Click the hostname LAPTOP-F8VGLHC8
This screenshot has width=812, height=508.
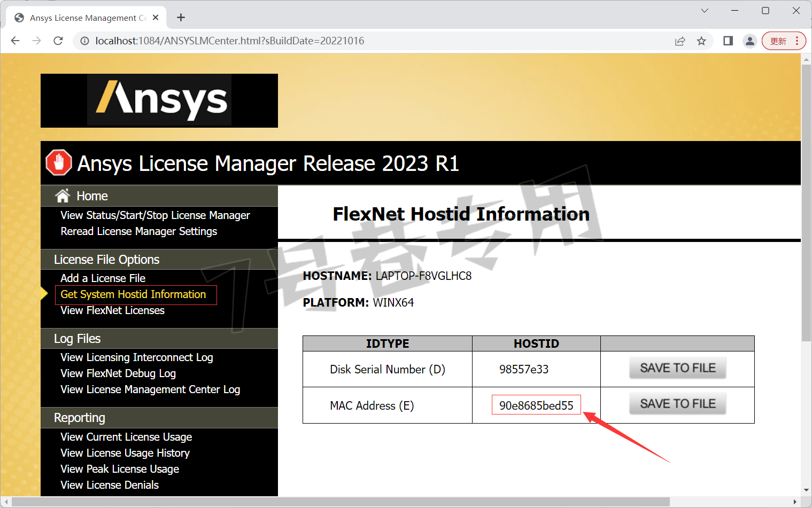pos(423,276)
